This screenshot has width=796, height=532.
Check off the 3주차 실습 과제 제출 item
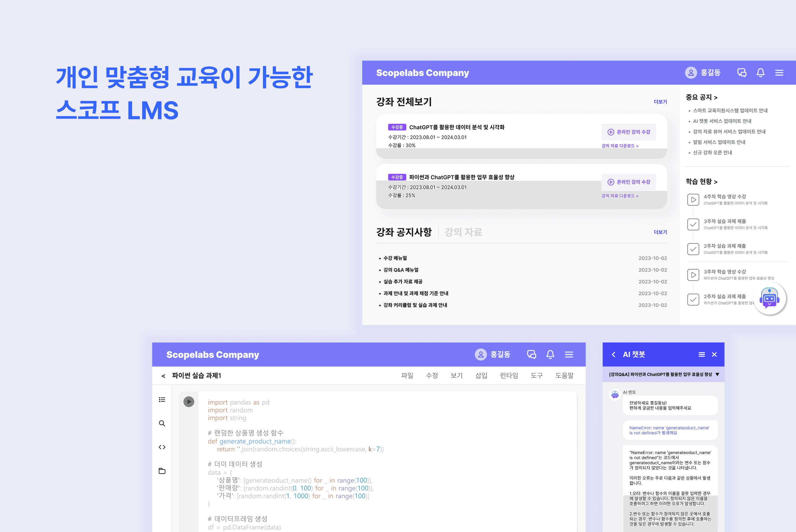693,224
